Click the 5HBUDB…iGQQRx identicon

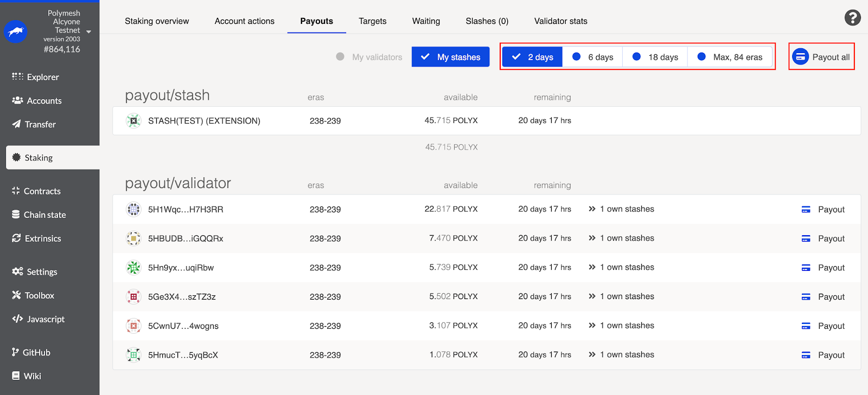click(x=133, y=238)
